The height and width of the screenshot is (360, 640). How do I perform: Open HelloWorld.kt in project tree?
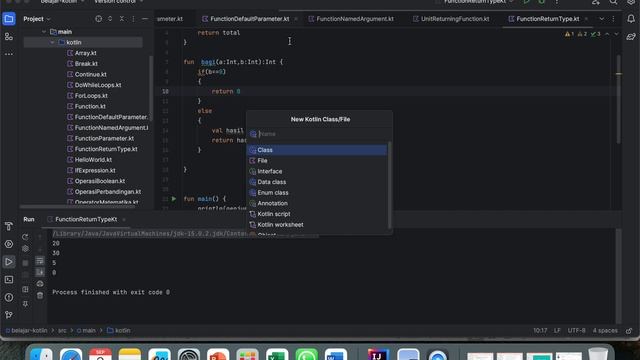(x=93, y=160)
